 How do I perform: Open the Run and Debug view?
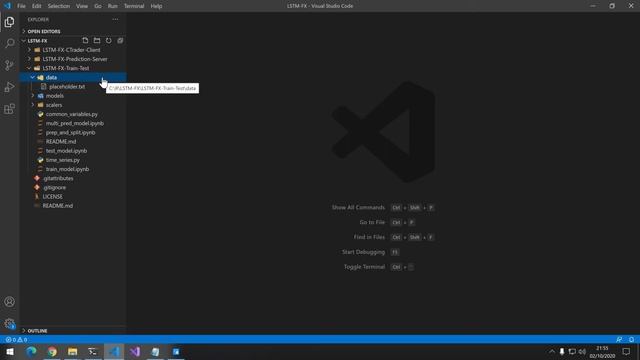coord(9,87)
